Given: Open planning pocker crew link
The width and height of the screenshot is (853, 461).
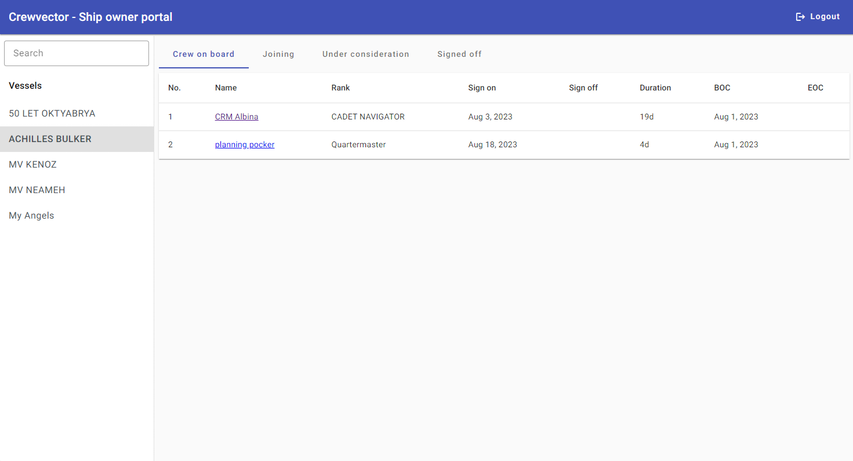Looking at the screenshot, I should [244, 145].
